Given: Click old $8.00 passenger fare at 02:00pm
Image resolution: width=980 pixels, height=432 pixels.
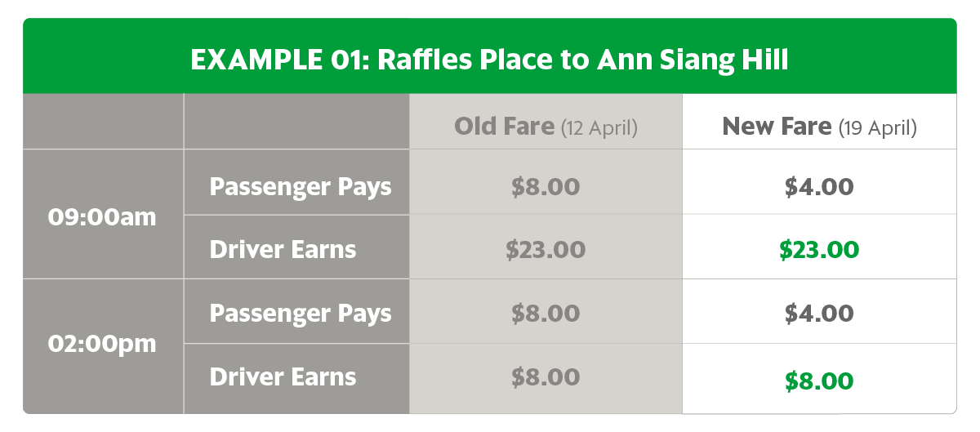Looking at the screenshot, I should point(545,314).
